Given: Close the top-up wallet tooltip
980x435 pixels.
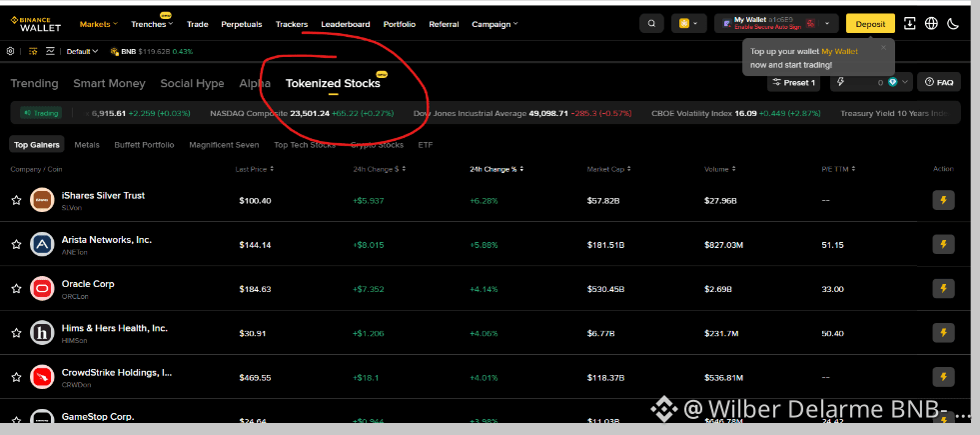Looking at the screenshot, I should (883, 48).
